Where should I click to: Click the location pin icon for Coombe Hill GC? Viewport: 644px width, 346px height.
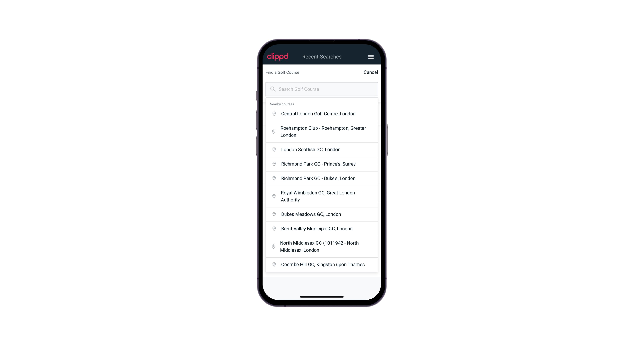click(273, 265)
